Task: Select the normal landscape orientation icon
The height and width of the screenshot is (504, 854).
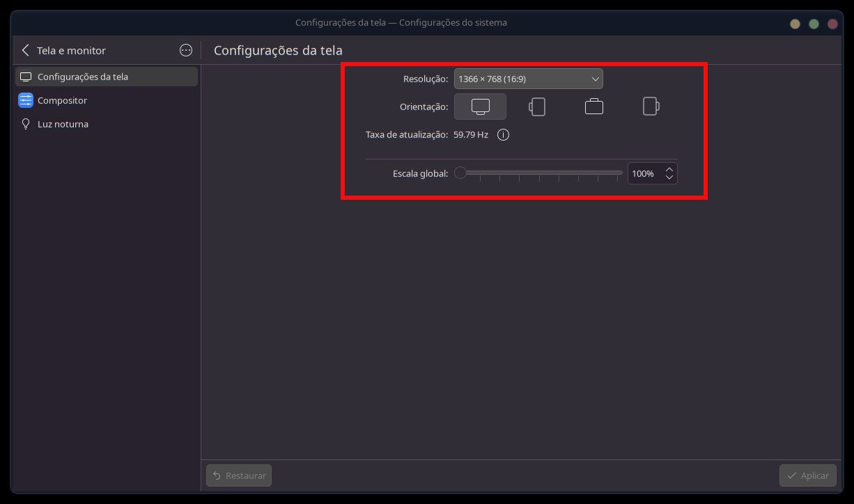Action: pos(480,107)
